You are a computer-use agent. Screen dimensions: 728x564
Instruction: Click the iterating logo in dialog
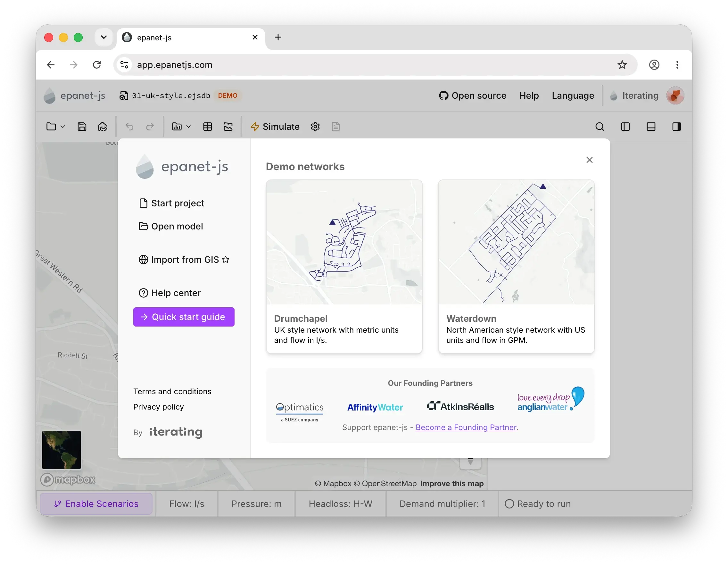[176, 432]
